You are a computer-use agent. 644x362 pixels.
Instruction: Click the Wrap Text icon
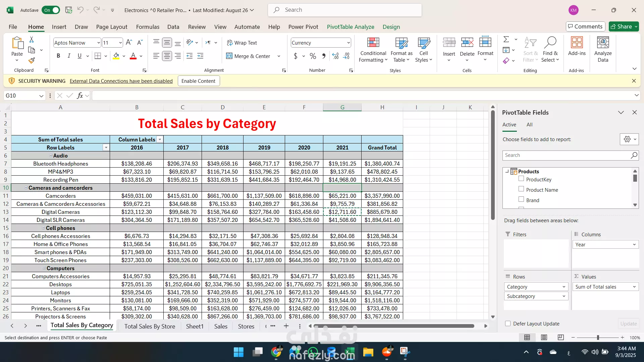pyautogui.click(x=230, y=43)
